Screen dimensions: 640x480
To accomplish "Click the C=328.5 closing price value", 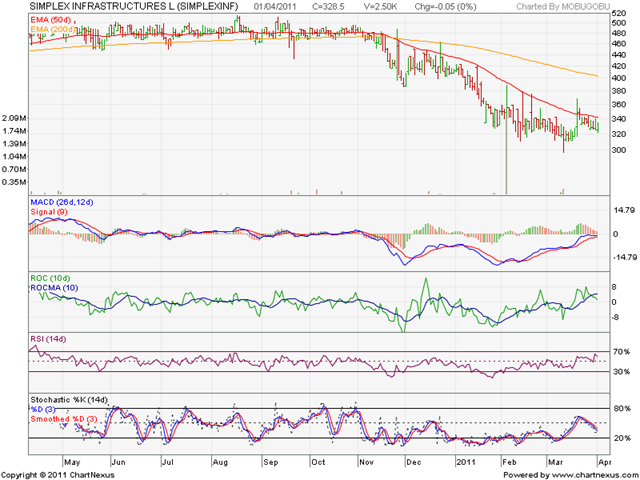I will coord(328,7).
